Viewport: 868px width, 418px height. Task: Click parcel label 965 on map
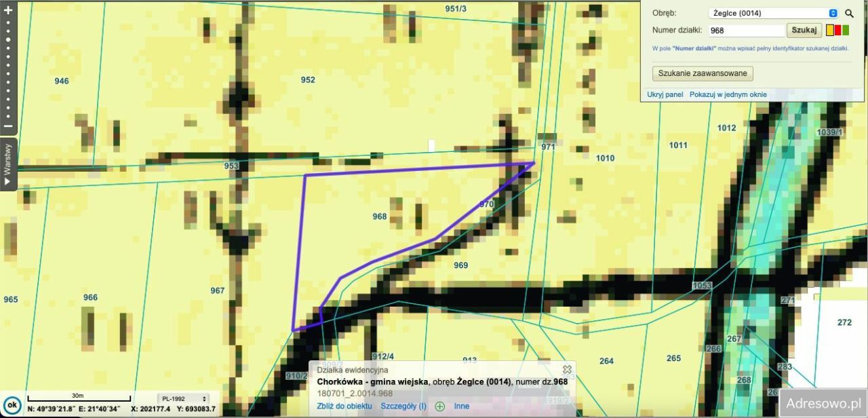(11, 299)
